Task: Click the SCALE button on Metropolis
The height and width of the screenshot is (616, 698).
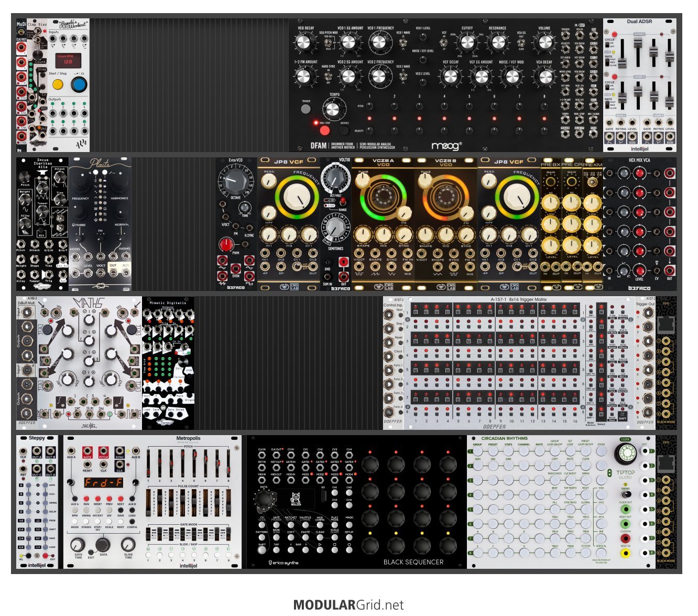Action: [109, 522]
